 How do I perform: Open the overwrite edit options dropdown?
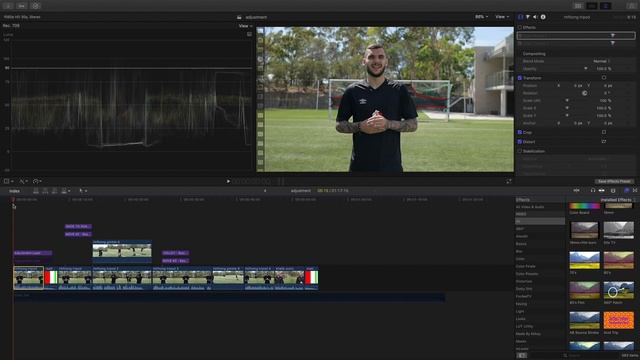click(x=65, y=191)
